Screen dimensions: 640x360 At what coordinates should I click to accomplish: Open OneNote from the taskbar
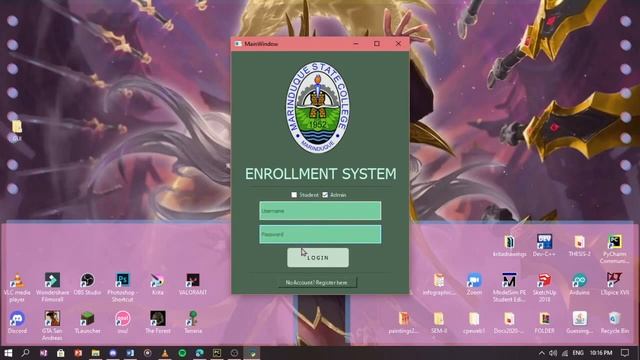click(43, 353)
